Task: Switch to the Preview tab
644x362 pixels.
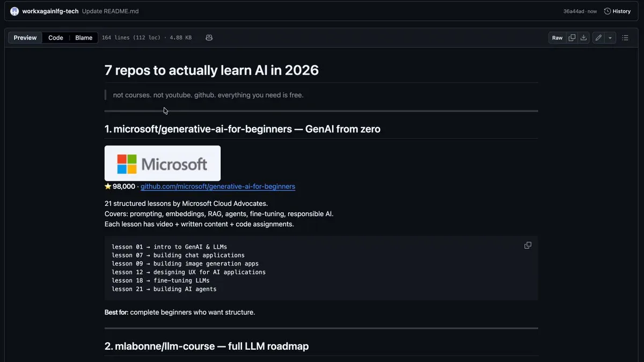Action: [x=25, y=38]
